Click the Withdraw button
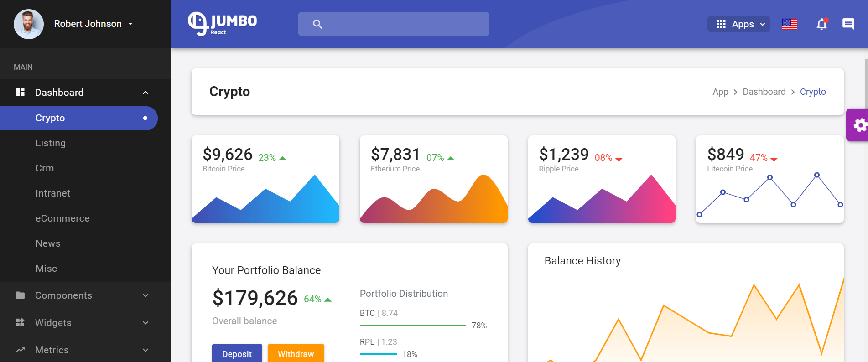This screenshot has width=868, height=362. pos(296,353)
